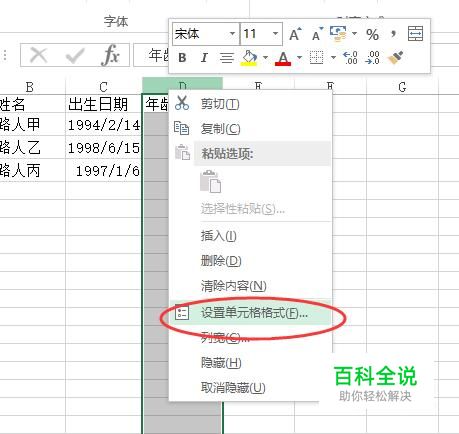Apply comma style from mini toolbar
Viewport: 459px width, 434px height.
point(394,33)
